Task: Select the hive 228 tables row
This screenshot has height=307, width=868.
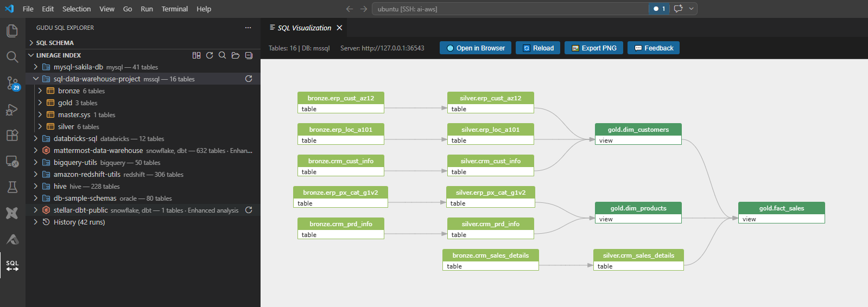Action: [143, 186]
